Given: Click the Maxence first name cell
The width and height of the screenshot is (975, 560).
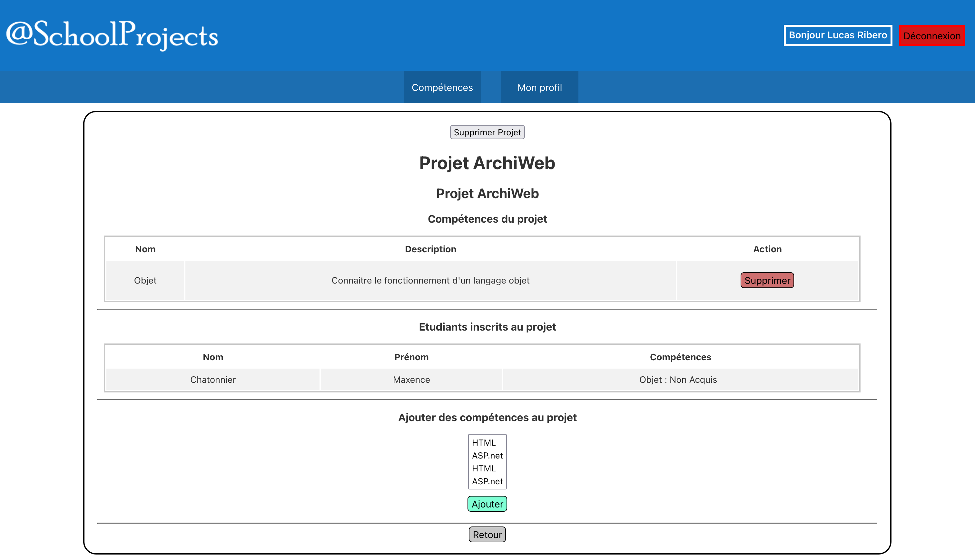Looking at the screenshot, I should (411, 380).
